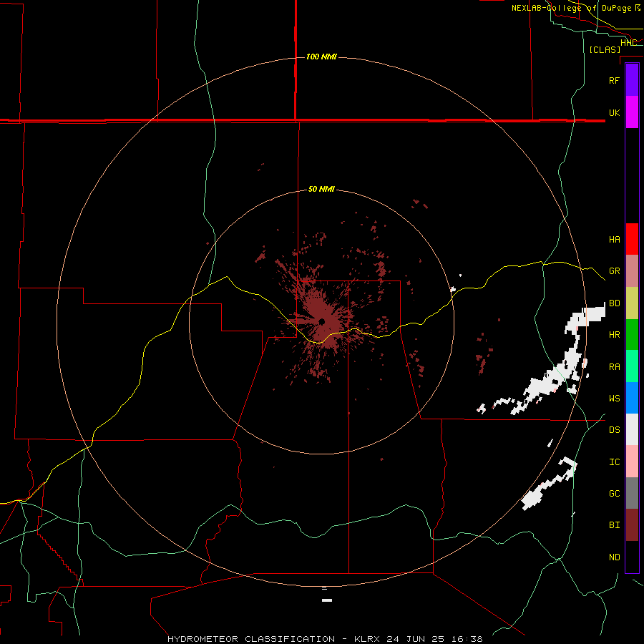Viewport: 644px width, 644px height.
Task: Click the NEXLAB-College of DuPage text
Action: pyautogui.click(x=571, y=8)
